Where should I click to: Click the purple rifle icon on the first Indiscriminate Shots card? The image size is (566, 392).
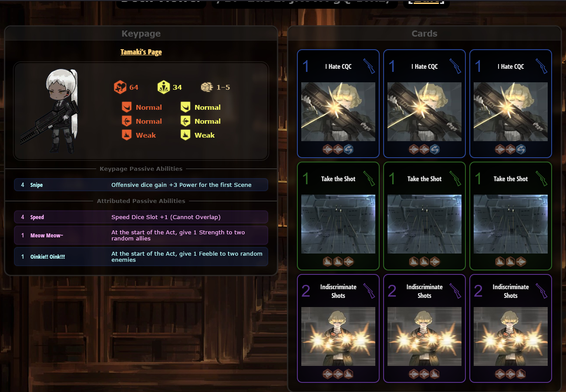click(369, 291)
